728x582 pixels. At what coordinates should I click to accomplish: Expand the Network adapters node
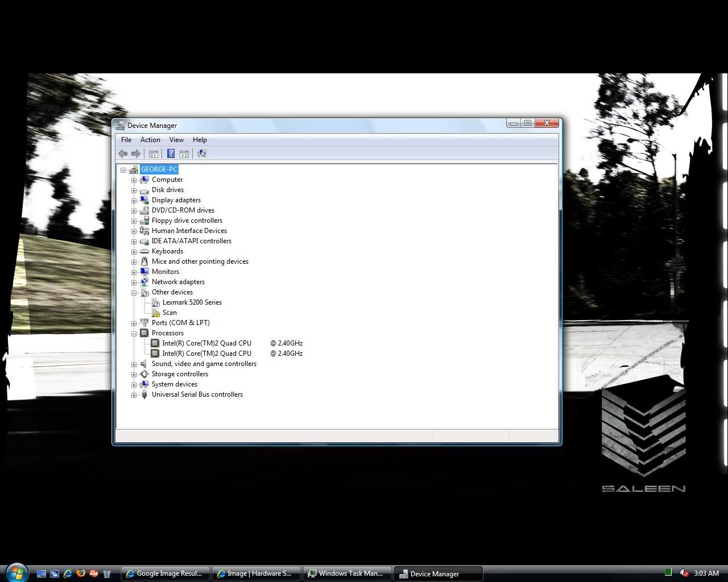pos(134,282)
